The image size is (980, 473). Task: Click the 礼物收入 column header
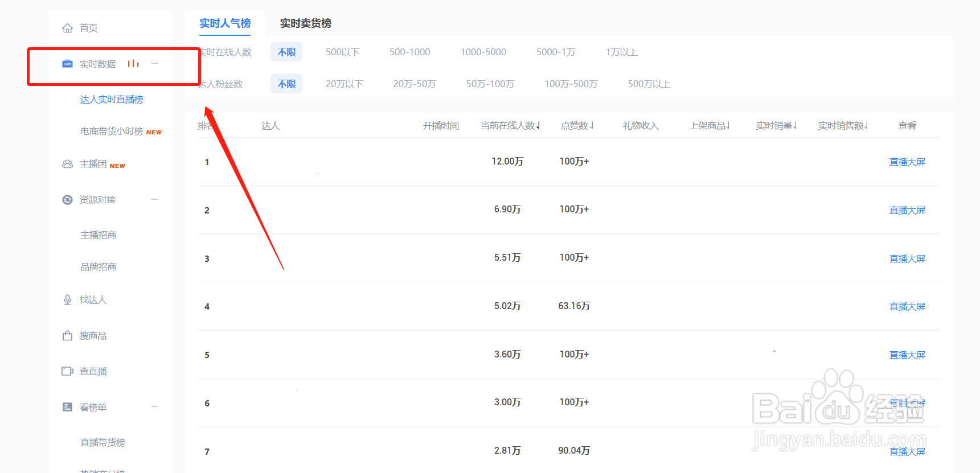point(641,126)
